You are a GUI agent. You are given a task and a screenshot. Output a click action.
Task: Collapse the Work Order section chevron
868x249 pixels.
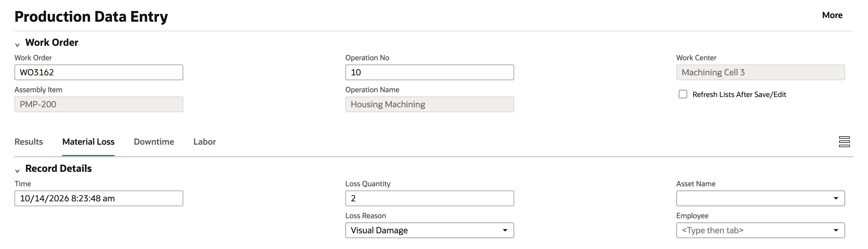click(17, 45)
